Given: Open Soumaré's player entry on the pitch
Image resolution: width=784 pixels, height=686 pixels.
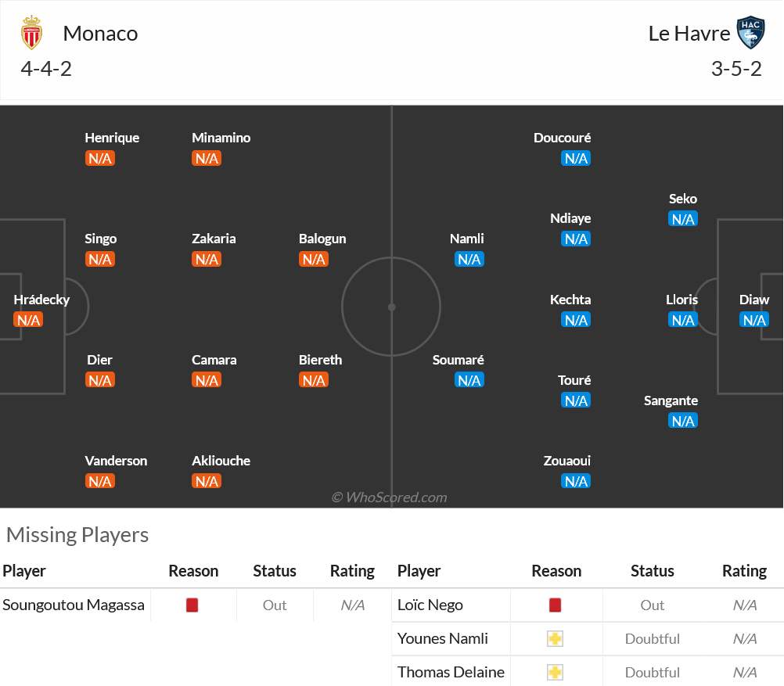Looking at the screenshot, I should tap(458, 360).
